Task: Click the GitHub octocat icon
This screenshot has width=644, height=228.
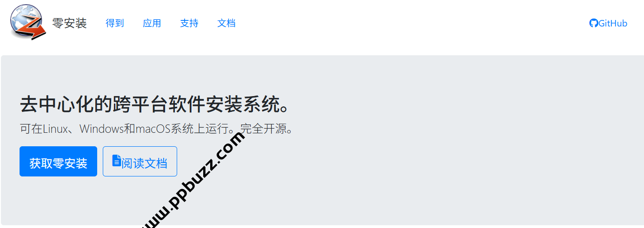Action: [593, 23]
